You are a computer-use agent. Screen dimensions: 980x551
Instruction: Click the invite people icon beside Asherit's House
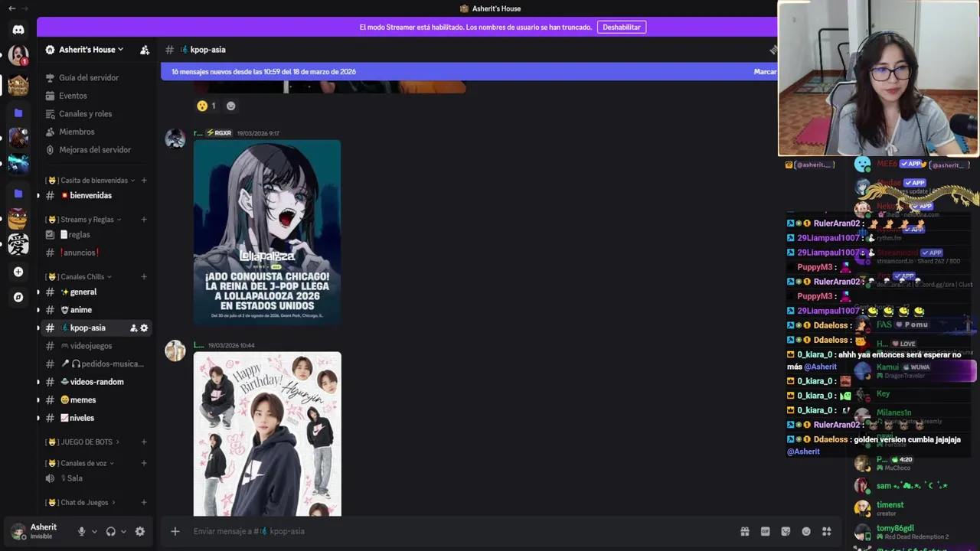click(145, 50)
